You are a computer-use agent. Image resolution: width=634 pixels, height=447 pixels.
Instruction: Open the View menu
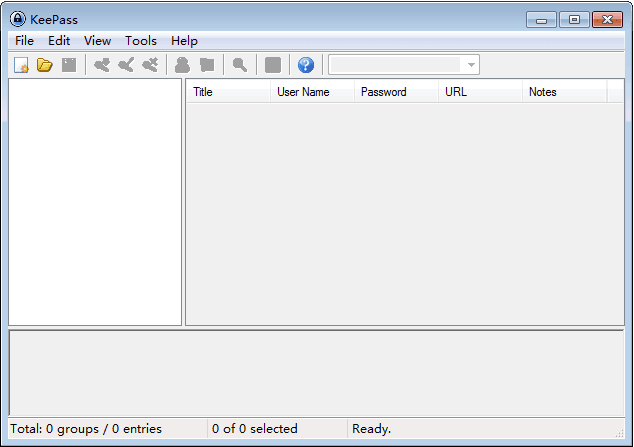pyautogui.click(x=97, y=41)
